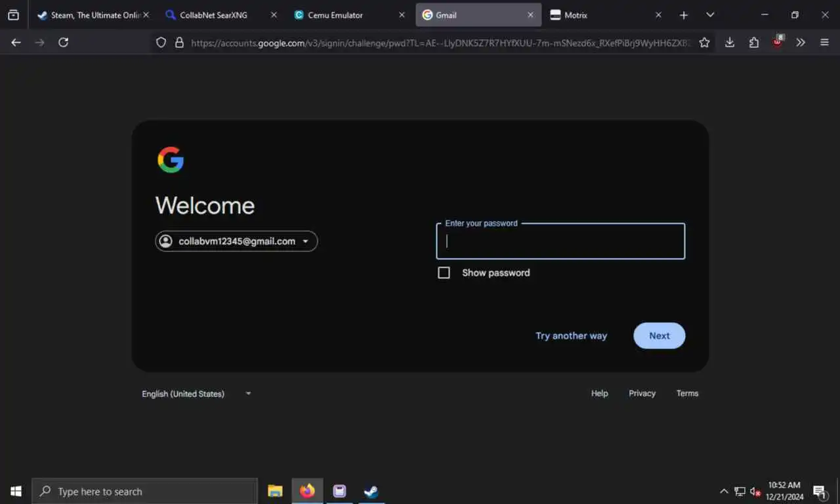List all tabs dropdown arrow

710,15
